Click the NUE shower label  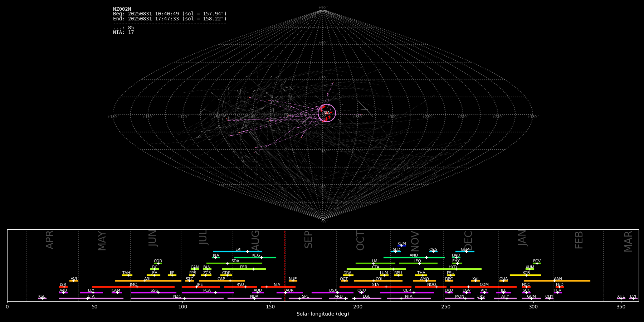click(x=293, y=279)
